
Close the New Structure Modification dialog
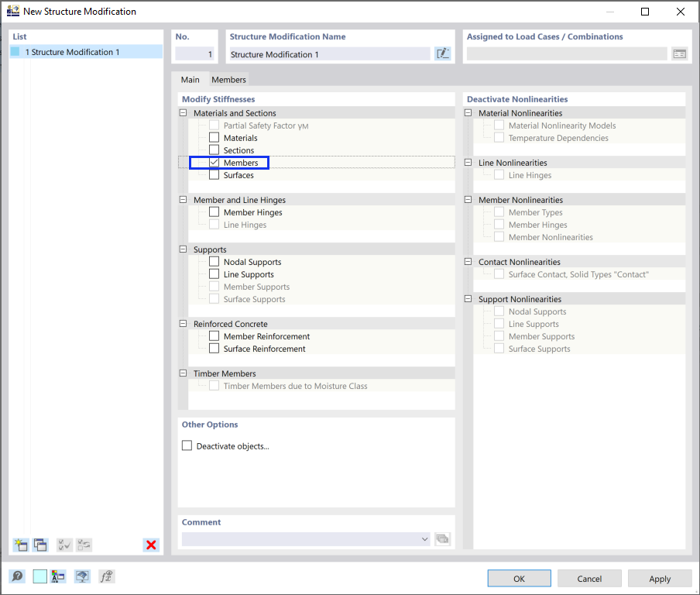point(680,11)
